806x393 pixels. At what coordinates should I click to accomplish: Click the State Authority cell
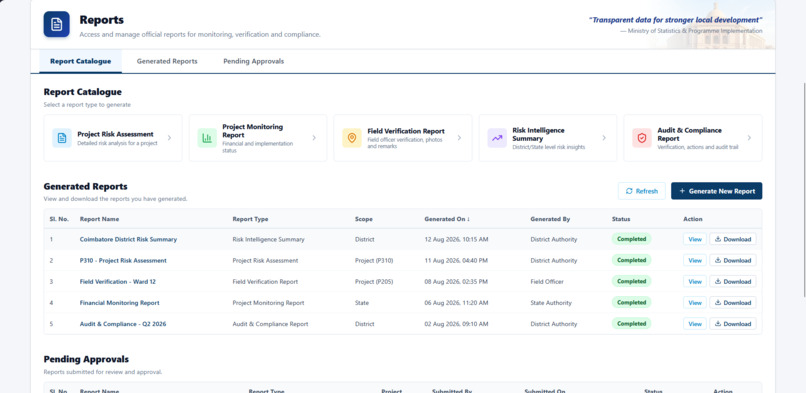coord(551,303)
